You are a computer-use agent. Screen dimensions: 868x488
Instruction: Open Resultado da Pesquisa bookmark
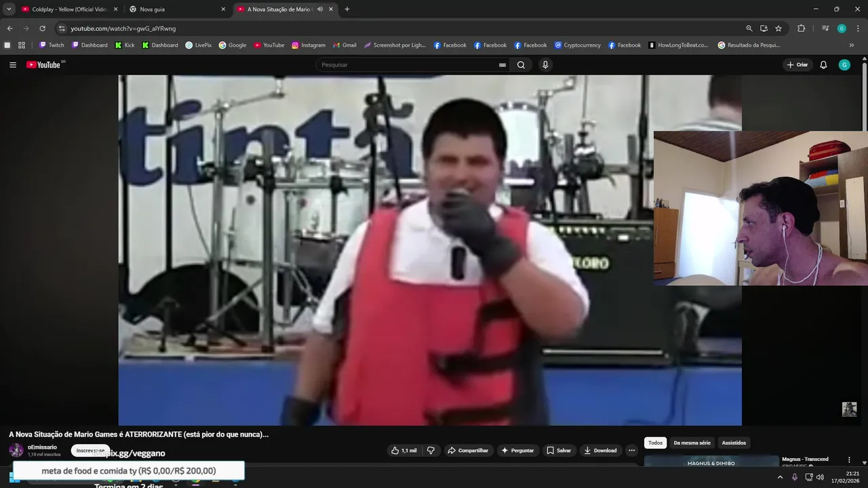point(749,45)
